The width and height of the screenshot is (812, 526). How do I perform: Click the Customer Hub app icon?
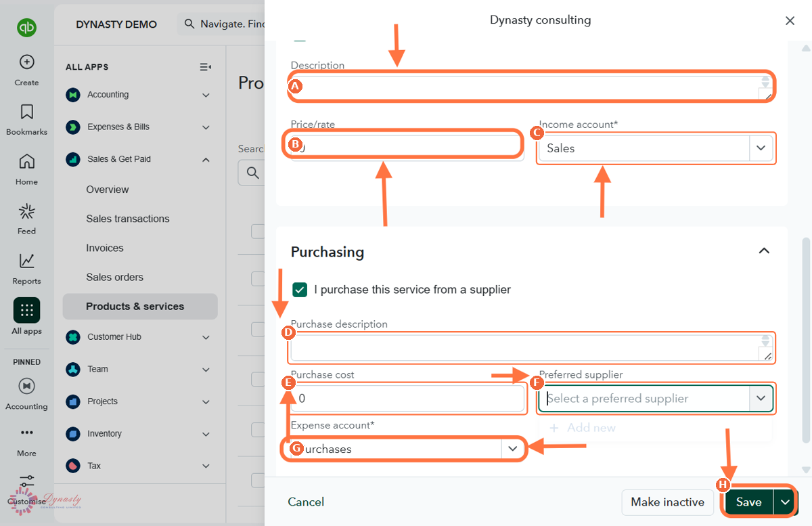[x=73, y=336]
